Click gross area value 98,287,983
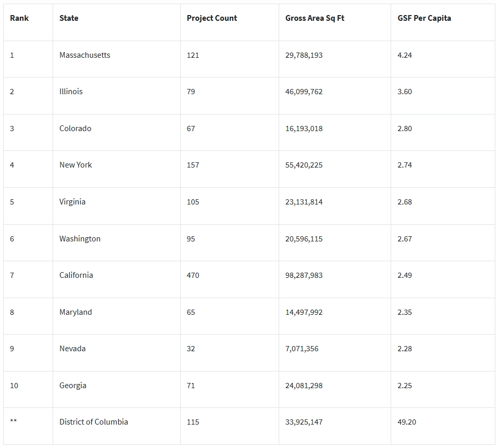499x448 pixels. point(304,275)
